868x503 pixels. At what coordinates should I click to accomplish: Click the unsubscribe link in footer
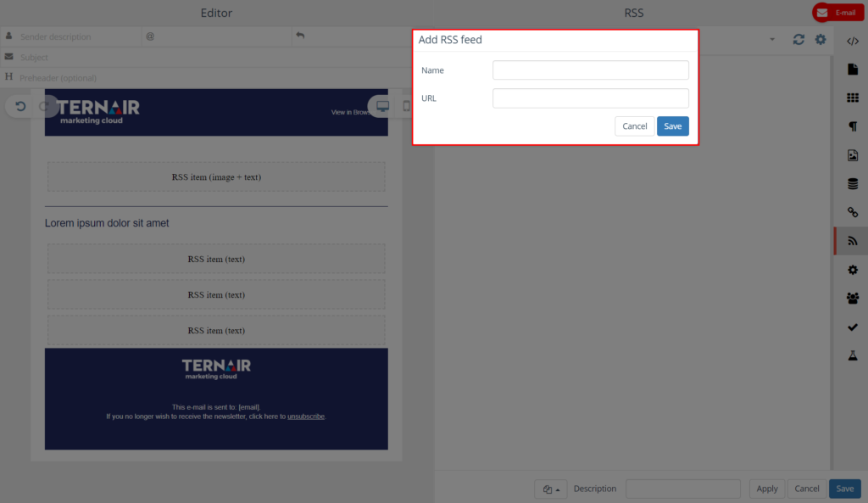tap(305, 416)
